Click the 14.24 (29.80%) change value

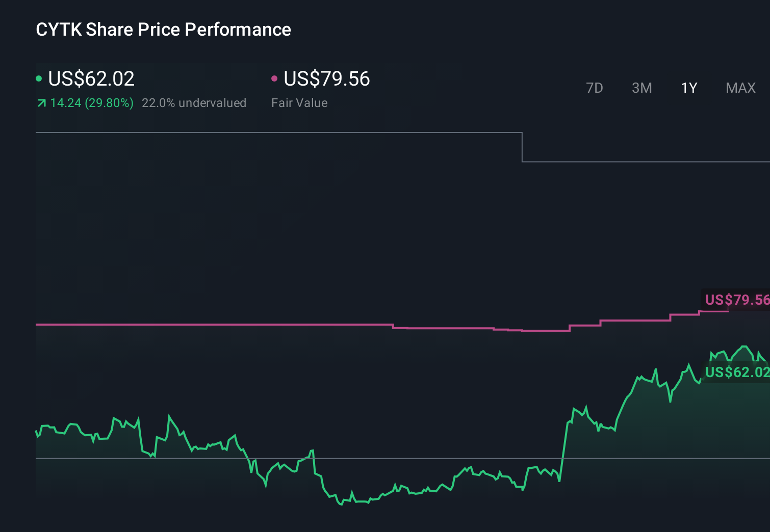click(91, 102)
